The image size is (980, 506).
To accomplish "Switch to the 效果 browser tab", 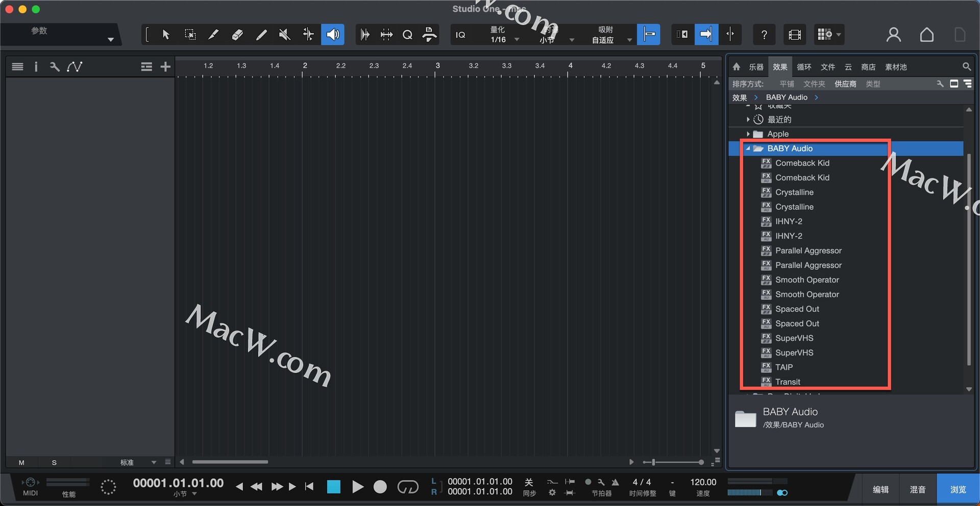I will pyautogui.click(x=780, y=67).
